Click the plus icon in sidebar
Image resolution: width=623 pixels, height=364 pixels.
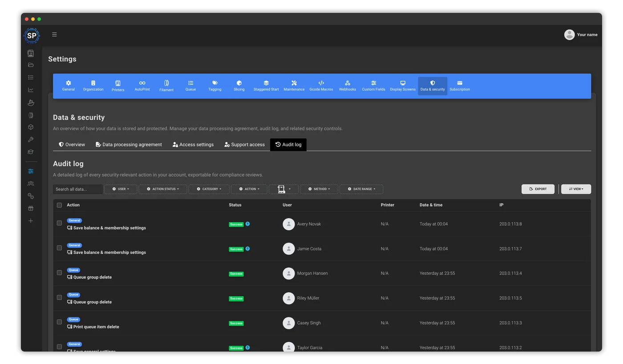(31, 221)
